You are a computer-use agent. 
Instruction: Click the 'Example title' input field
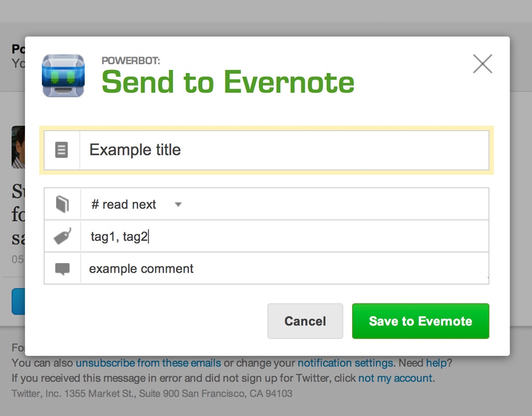tap(284, 150)
